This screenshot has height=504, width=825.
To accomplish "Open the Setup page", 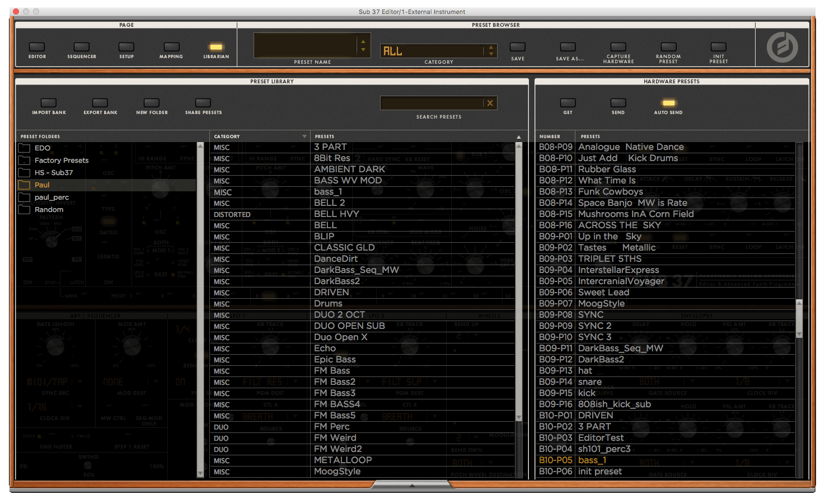I will tap(126, 48).
